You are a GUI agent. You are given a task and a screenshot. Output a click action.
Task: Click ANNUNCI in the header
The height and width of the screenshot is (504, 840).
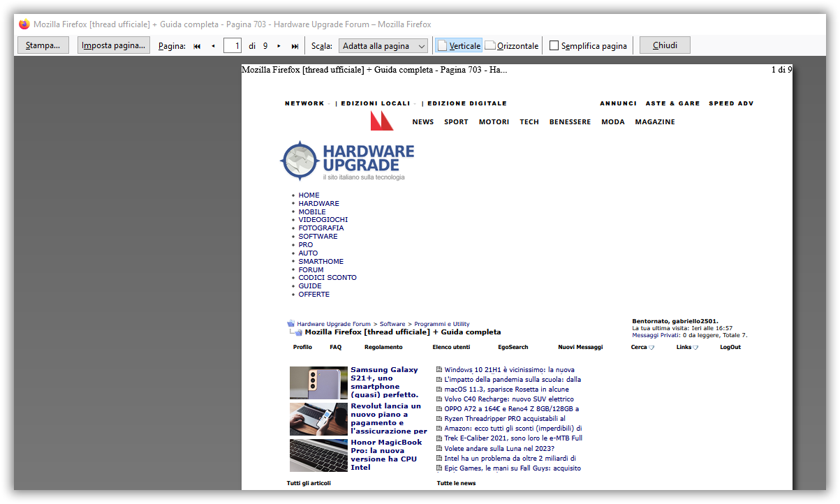click(x=619, y=103)
